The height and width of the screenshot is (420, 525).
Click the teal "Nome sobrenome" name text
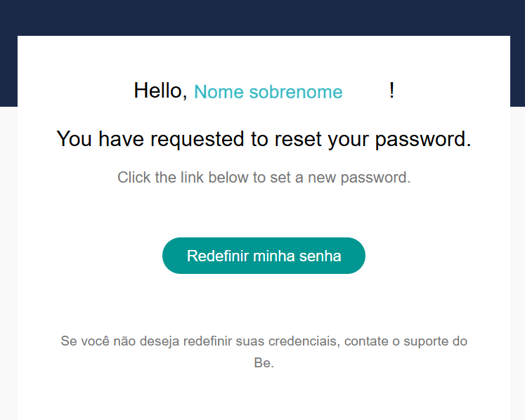click(268, 92)
